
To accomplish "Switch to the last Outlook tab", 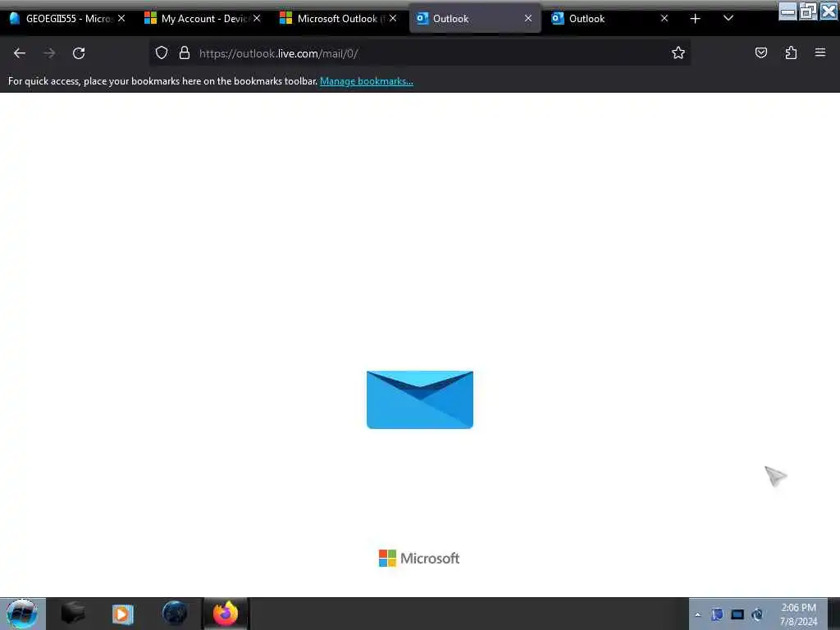I will click(609, 18).
